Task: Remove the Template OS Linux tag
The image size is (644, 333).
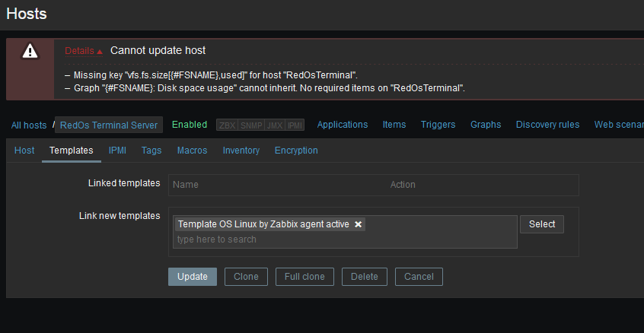Action: 359,224
